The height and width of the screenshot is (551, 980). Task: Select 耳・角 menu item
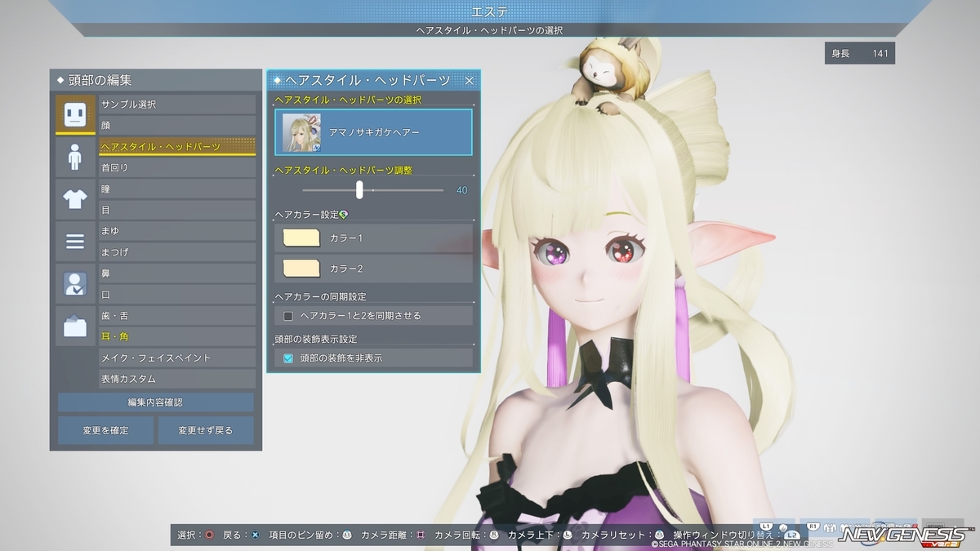(x=177, y=337)
